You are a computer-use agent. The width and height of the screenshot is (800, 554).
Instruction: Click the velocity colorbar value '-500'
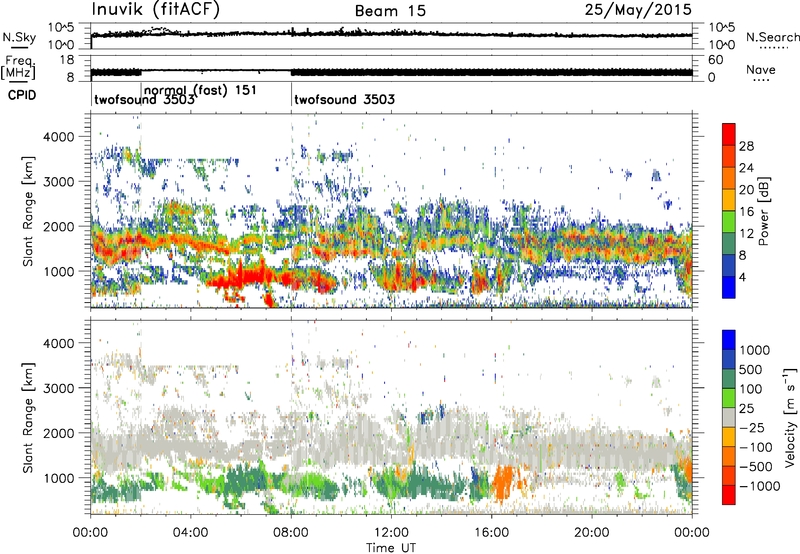(756, 467)
